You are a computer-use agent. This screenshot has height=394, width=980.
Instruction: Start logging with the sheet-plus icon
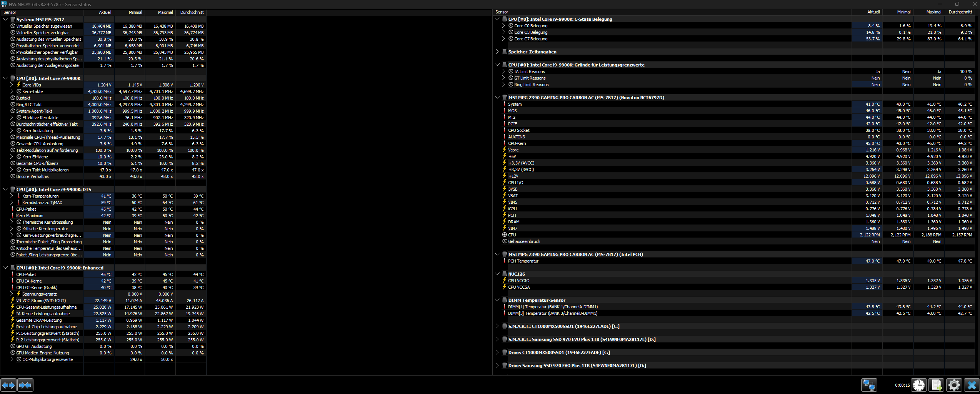click(936, 385)
